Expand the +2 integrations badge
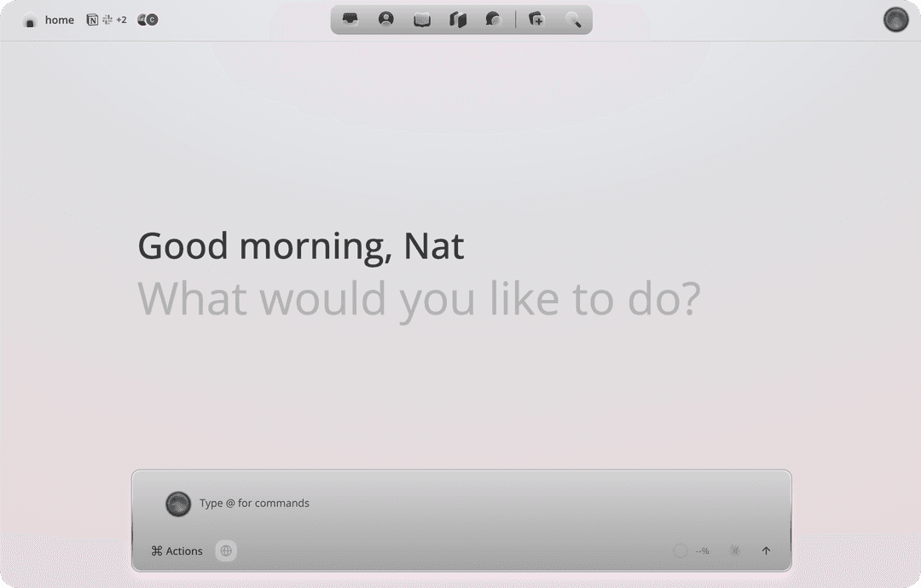 [x=121, y=20]
